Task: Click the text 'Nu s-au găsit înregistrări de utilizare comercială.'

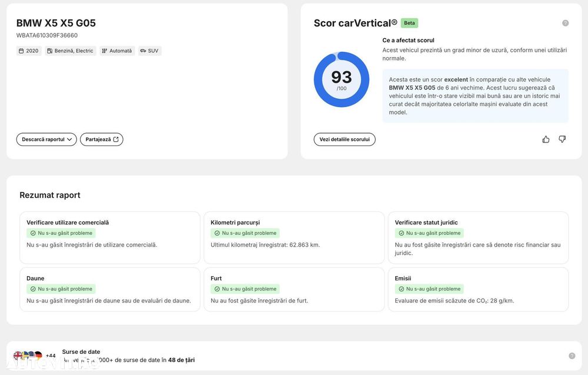Action: tap(92, 245)
